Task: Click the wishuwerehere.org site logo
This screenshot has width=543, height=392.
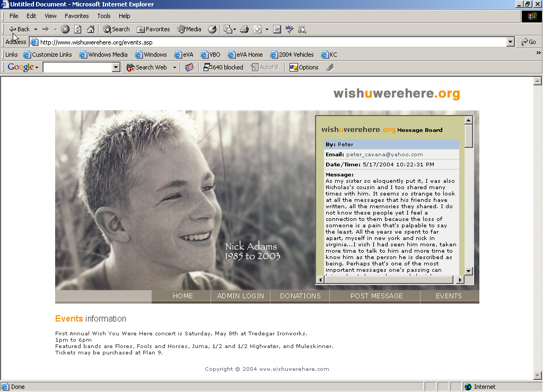Action: (397, 94)
